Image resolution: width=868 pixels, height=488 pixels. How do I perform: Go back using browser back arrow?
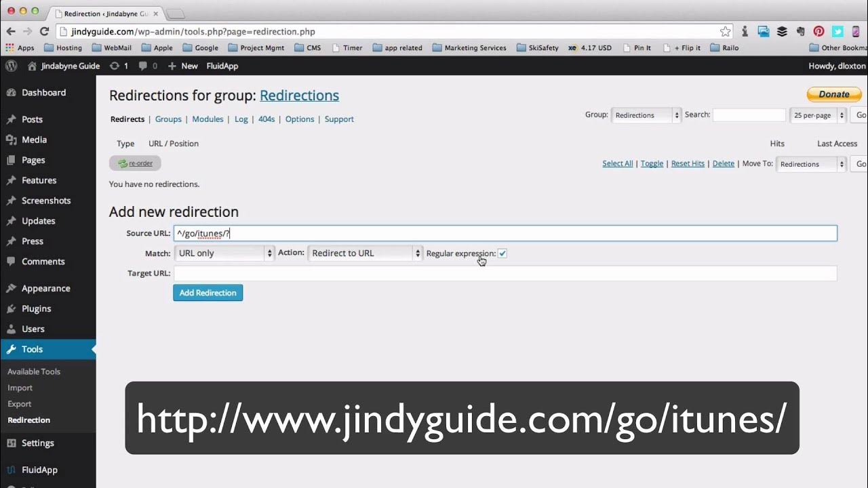pos(11,31)
